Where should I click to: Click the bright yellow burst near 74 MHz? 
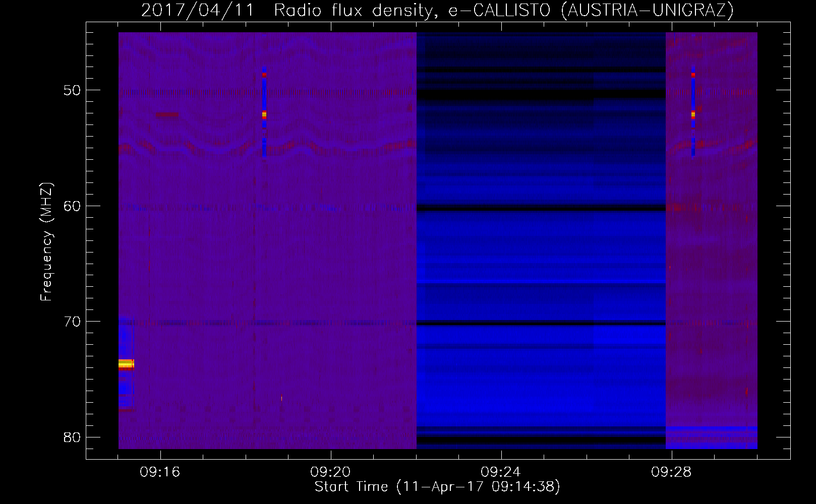click(126, 364)
